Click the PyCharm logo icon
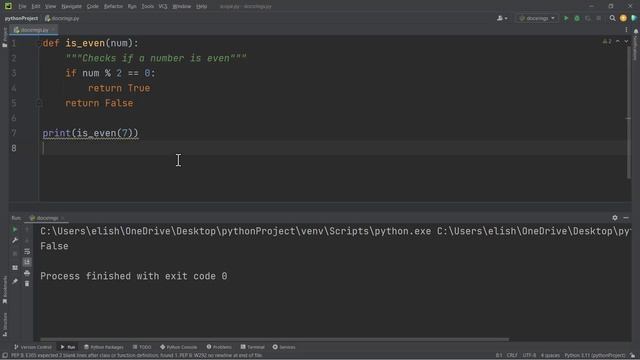640x360 pixels. [x=8, y=6]
